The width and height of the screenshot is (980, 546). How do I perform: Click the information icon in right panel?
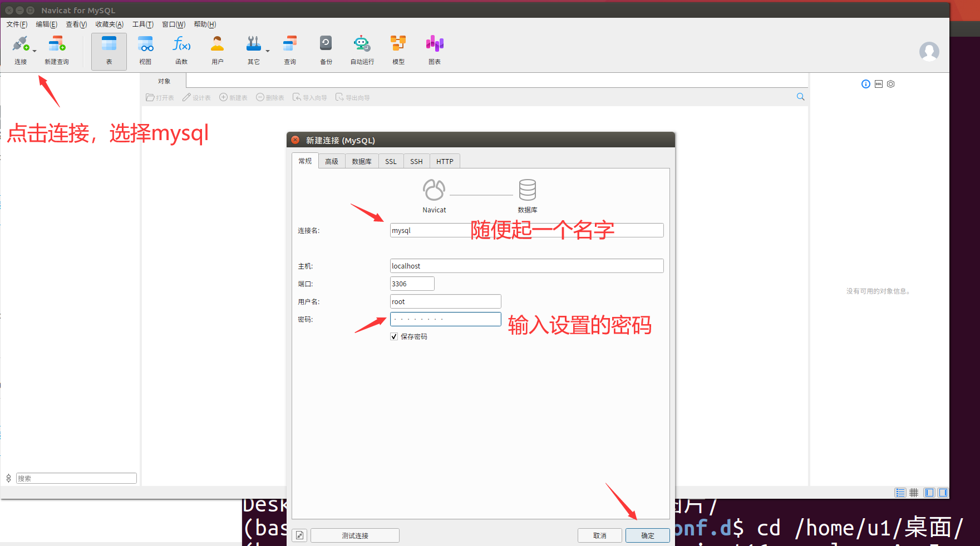click(x=866, y=84)
